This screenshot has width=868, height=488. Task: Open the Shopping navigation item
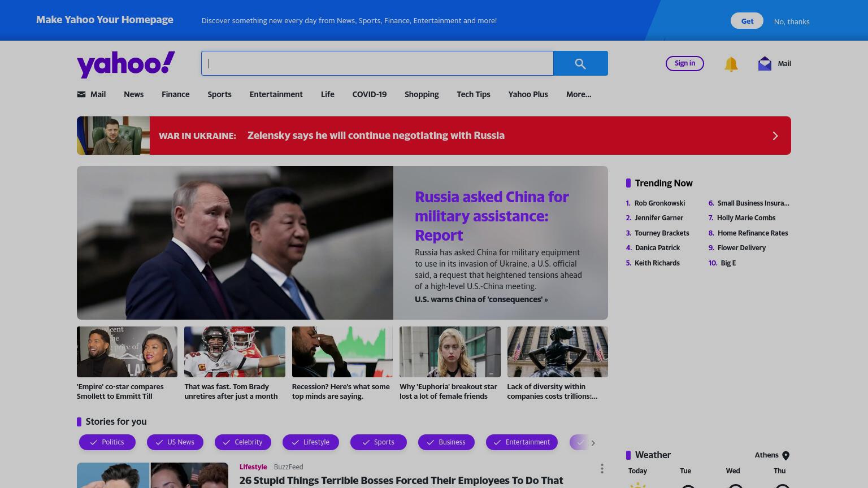(x=422, y=94)
